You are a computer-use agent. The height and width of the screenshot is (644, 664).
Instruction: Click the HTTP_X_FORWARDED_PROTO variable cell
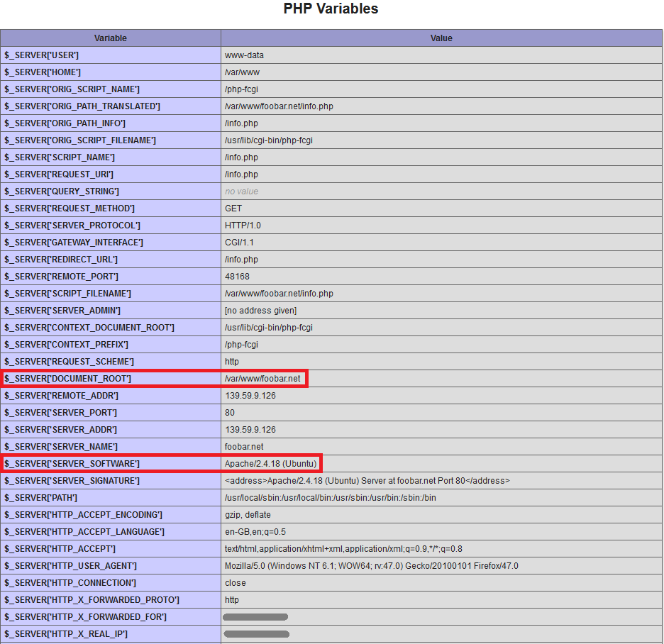click(111, 600)
